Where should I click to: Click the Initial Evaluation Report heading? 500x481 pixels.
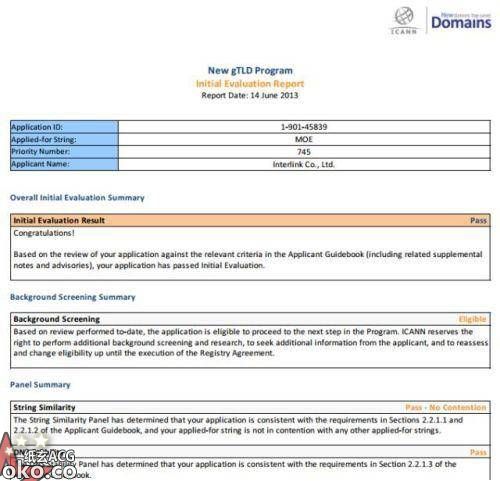tap(250, 83)
